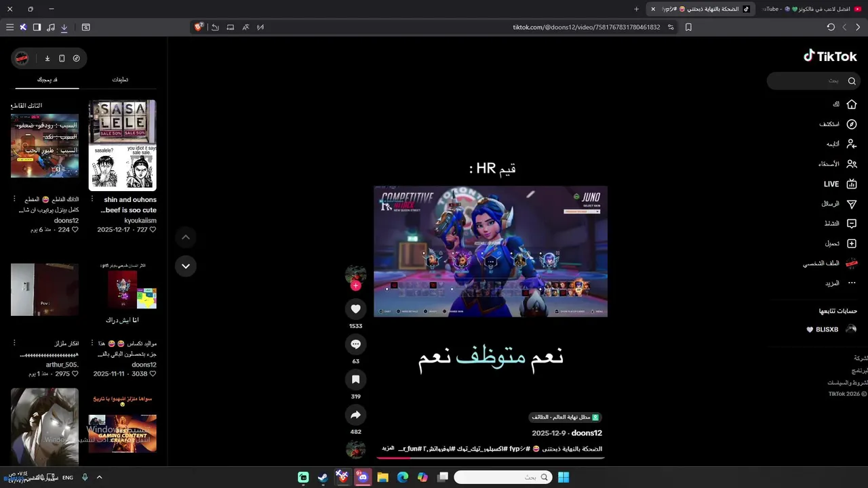Follow creator via red plus badge

355,285
